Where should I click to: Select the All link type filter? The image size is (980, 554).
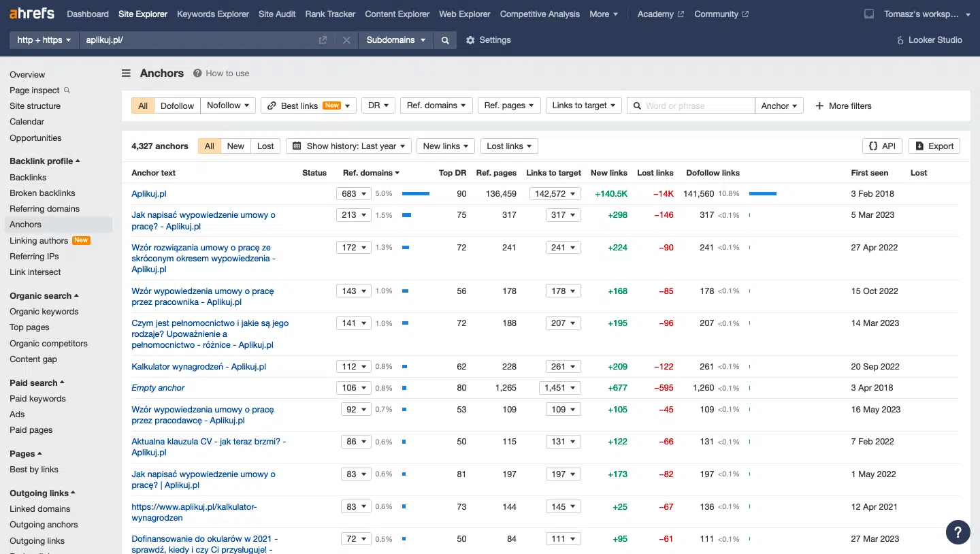click(x=143, y=105)
